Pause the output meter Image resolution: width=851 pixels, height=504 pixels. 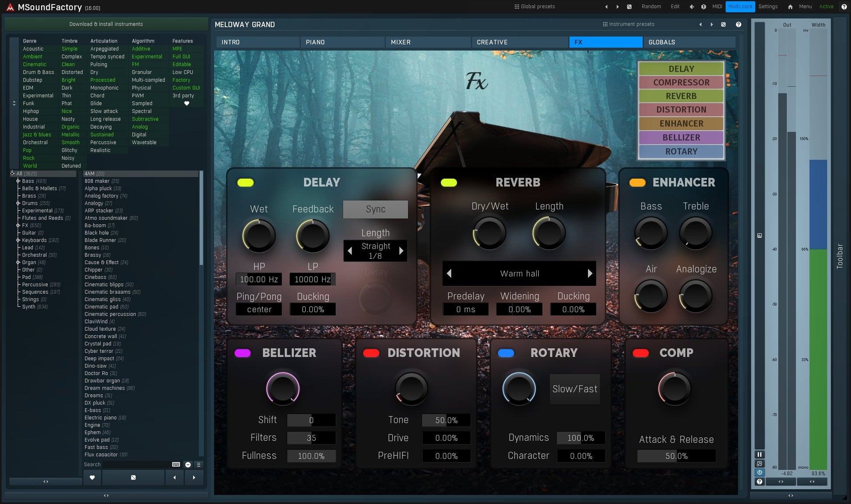click(x=760, y=455)
